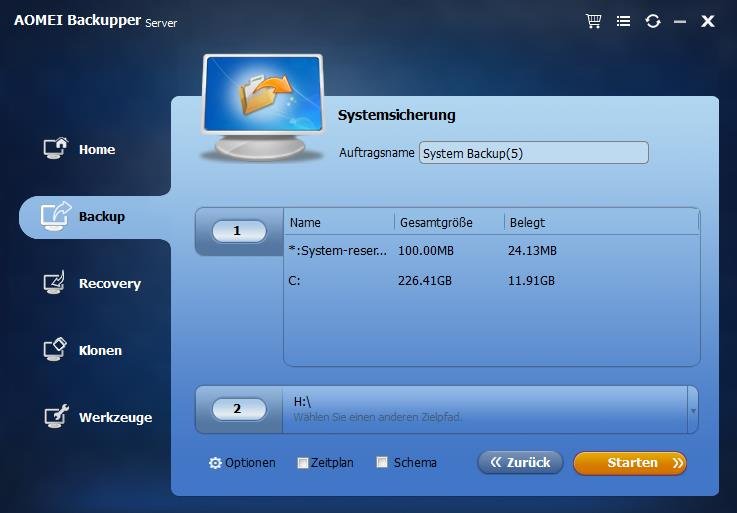This screenshot has height=513, width=737.
Task: Click the Optionen gear icon
Action: (x=215, y=463)
